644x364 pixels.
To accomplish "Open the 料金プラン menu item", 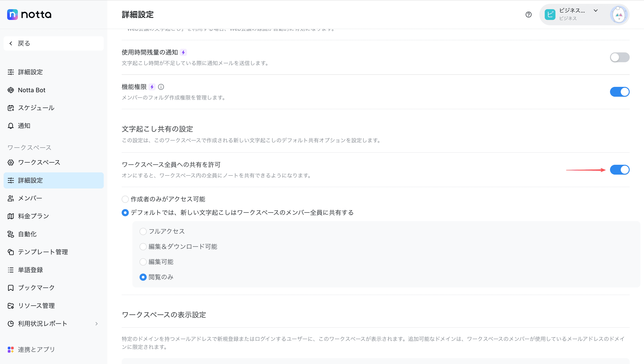I will pos(34,216).
